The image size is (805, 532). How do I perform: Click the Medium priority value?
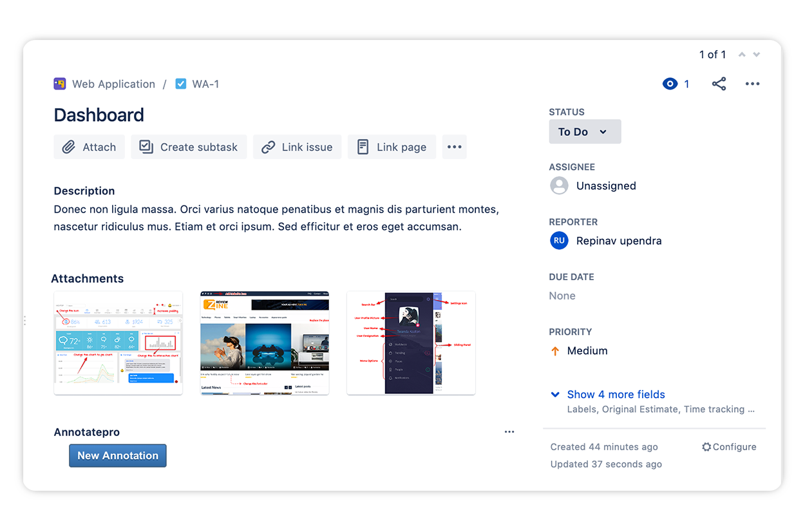[587, 351]
